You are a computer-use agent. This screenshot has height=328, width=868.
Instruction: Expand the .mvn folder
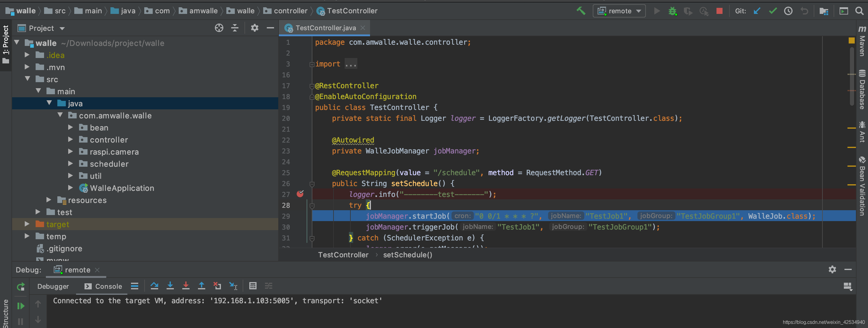[27, 67]
